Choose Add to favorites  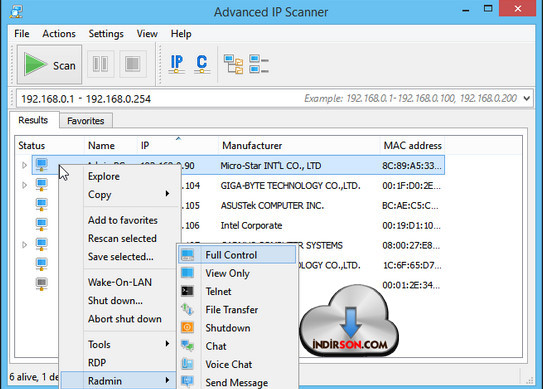pos(123,220)
